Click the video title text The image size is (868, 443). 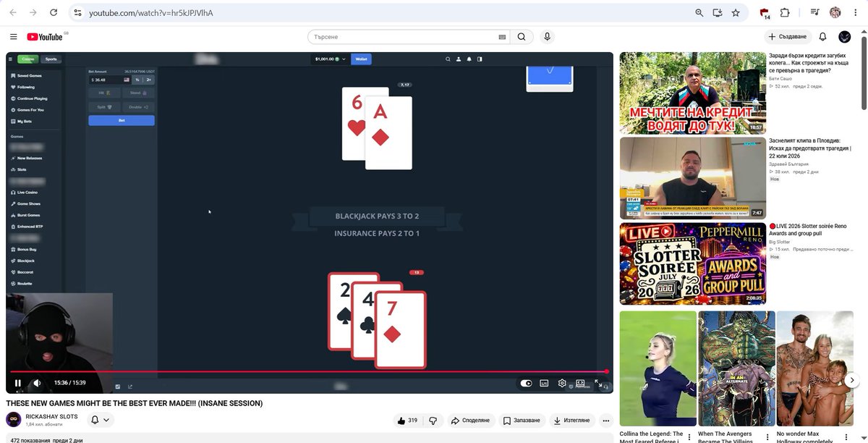[x=135, y=403]
